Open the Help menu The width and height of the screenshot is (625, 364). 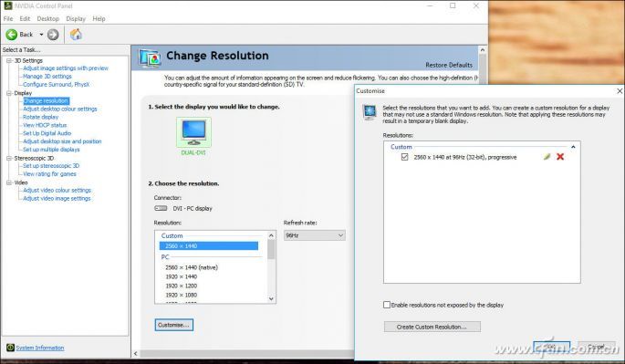[x=99, y=19]
